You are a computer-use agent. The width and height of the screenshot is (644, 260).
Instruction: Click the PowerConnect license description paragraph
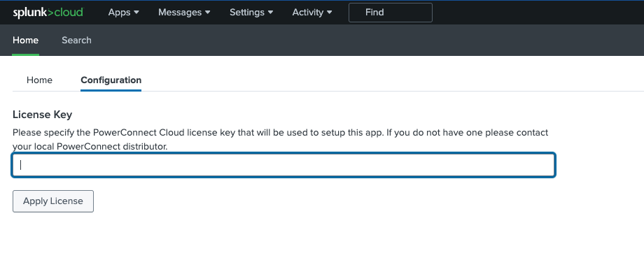[281, 139]
